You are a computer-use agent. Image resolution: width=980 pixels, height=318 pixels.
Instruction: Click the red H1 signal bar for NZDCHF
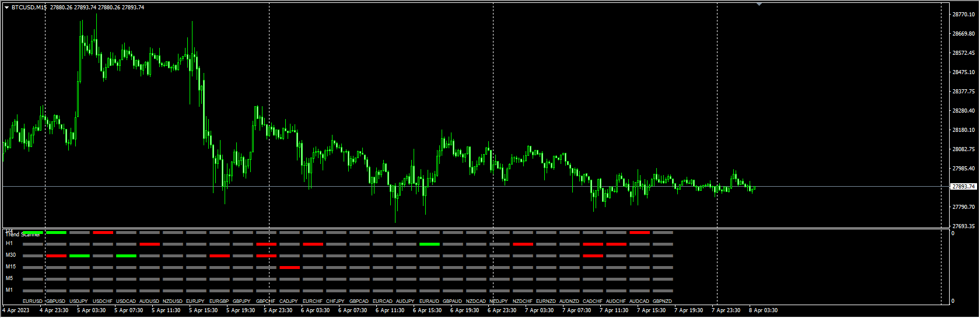[523, 244]
